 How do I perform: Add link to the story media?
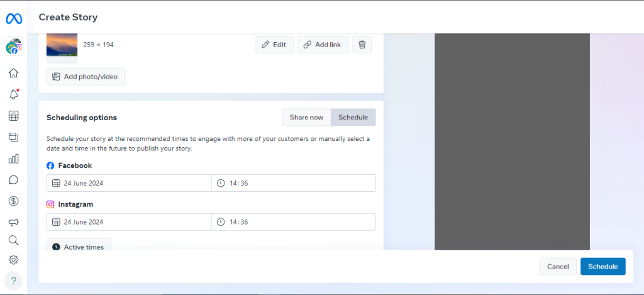click(x=323, y=45)
